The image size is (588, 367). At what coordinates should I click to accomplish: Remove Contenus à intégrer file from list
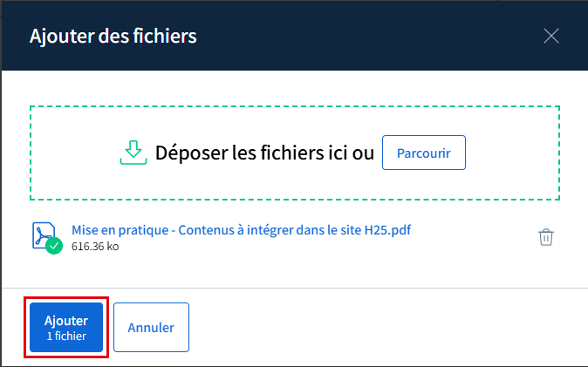545,237
